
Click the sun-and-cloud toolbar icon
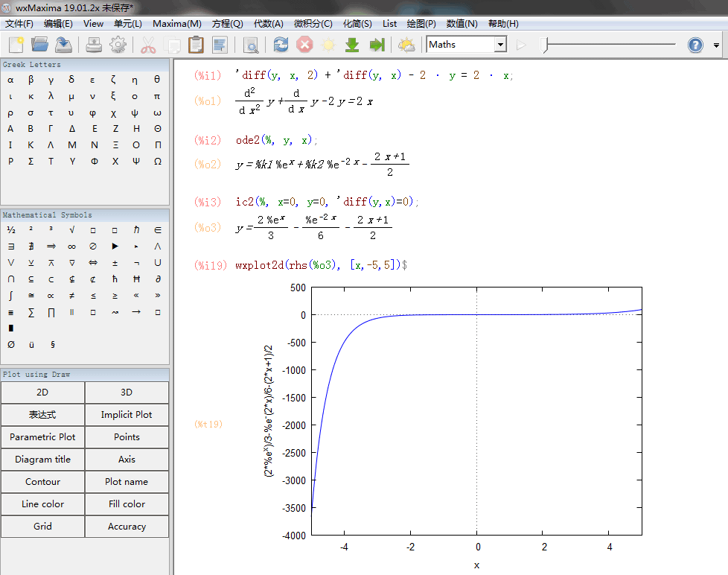pyautogui.click(x=406, y=45)
